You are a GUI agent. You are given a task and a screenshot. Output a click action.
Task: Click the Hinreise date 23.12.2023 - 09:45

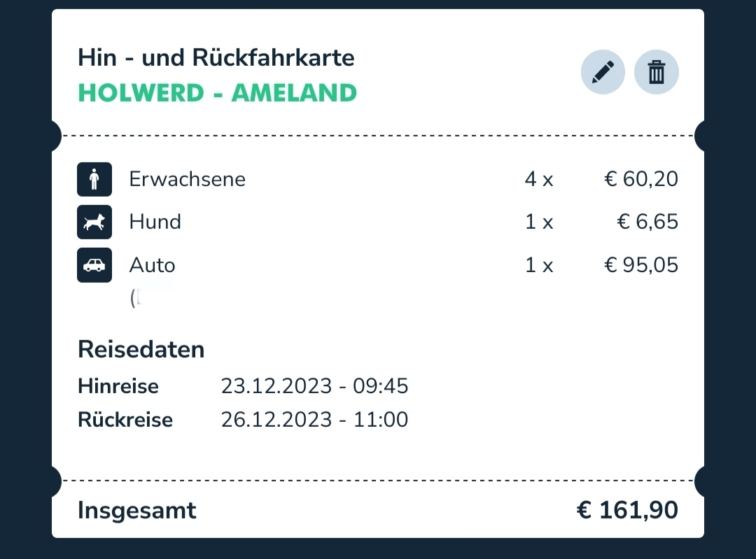click(x=314, y=386)
